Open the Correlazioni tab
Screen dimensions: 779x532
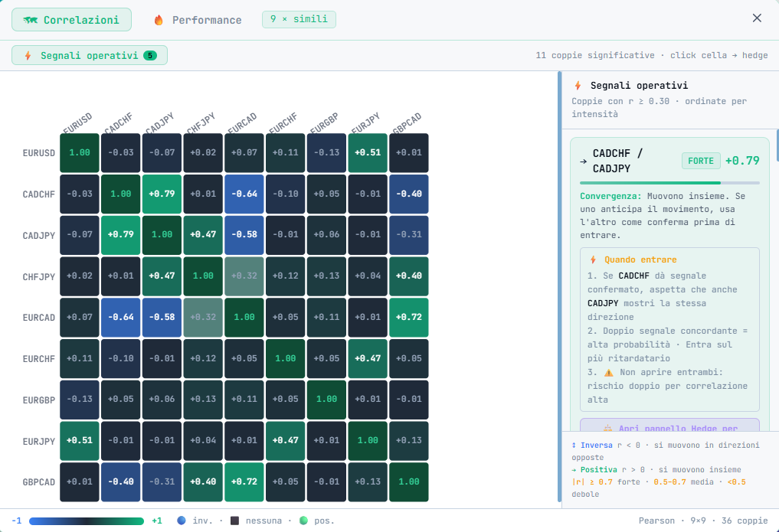tap(71, 20)
